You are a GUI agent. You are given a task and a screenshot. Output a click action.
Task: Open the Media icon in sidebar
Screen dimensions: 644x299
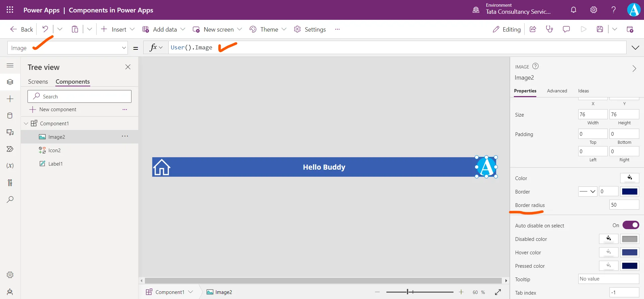(x=10, y=132)
